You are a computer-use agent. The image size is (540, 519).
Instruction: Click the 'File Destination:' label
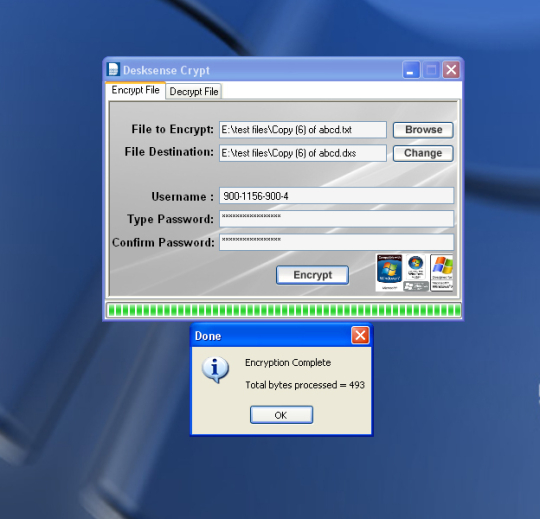pyautogui.click(x=169, y=152)
